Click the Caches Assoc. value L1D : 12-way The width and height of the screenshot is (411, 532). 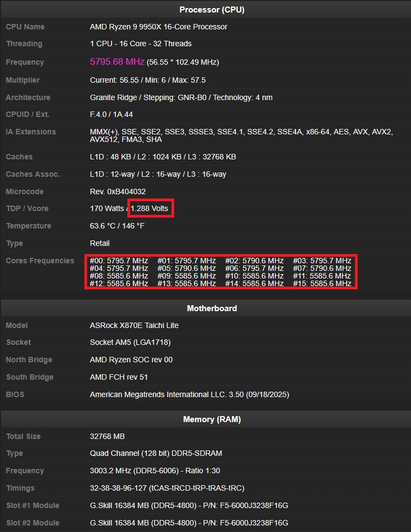[x=158, y=175]
